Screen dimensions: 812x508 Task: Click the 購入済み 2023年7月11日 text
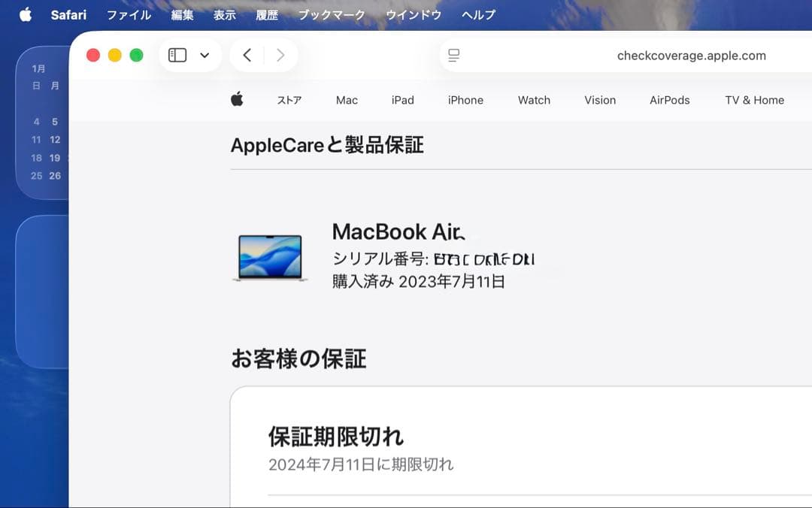(419, 281)
